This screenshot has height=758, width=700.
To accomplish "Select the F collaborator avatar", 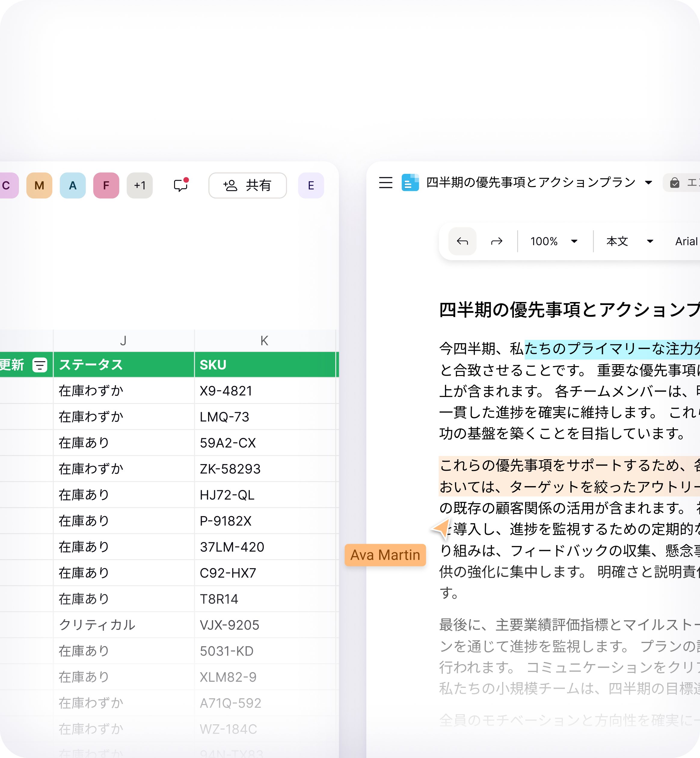I will point(106,185).
